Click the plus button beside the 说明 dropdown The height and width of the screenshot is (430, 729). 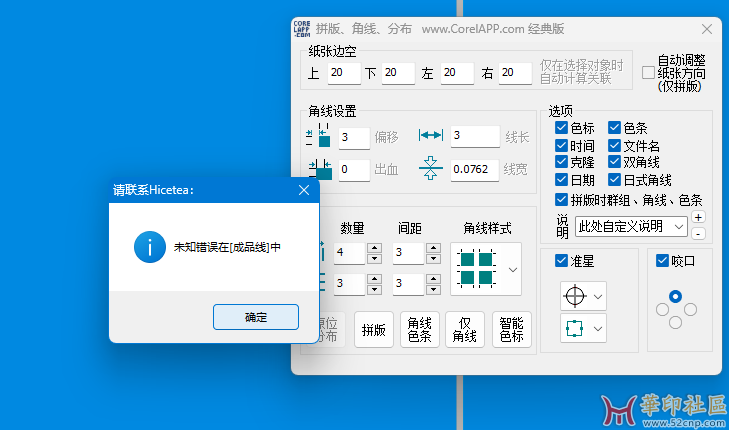pyautogui.click(x=698, y=217)
